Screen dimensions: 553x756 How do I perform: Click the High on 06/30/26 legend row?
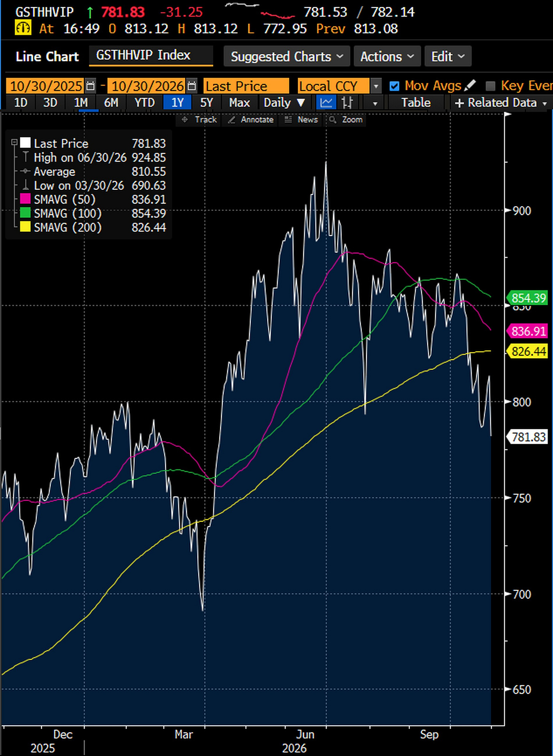pos(93,157)
